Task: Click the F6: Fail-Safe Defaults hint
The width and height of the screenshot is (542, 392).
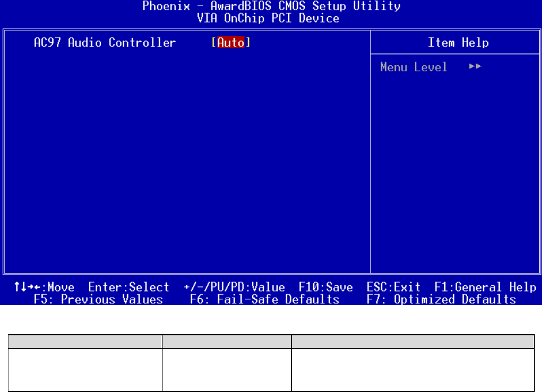Action: pos(264,299)
